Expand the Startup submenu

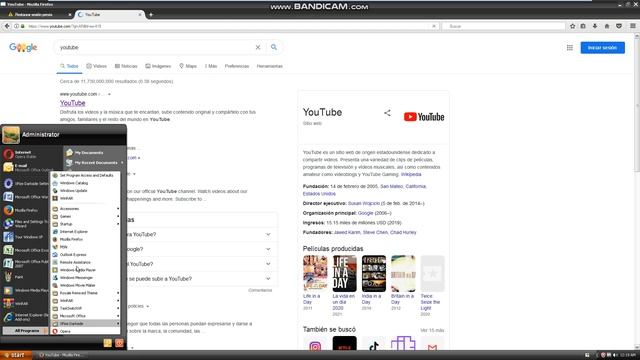pyautogui.click(x=85, y=224)
